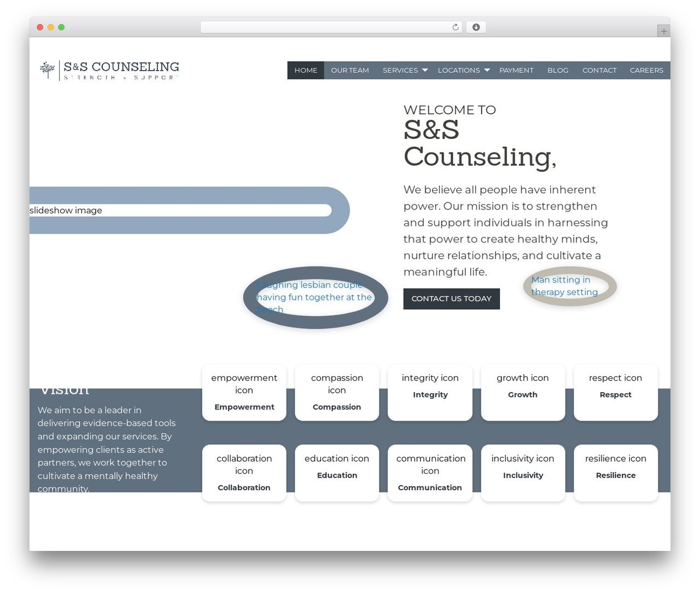This screenshot has width=700, height=593.
Task: Navigate to the Payment page
Action: tap(516, 71)
